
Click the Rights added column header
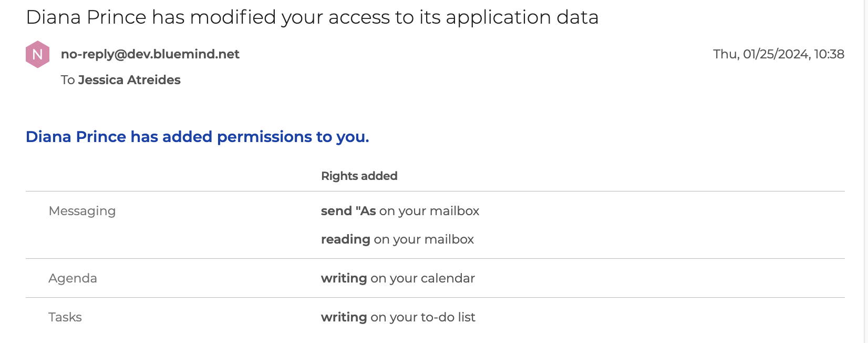click(x=359, y=176)
